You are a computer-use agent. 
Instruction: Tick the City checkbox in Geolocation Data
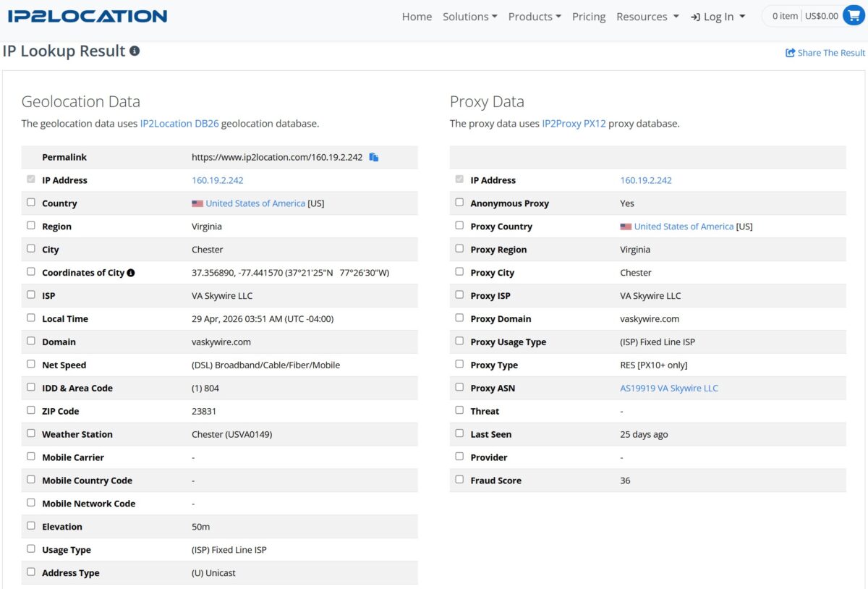(x=31, y=249)
